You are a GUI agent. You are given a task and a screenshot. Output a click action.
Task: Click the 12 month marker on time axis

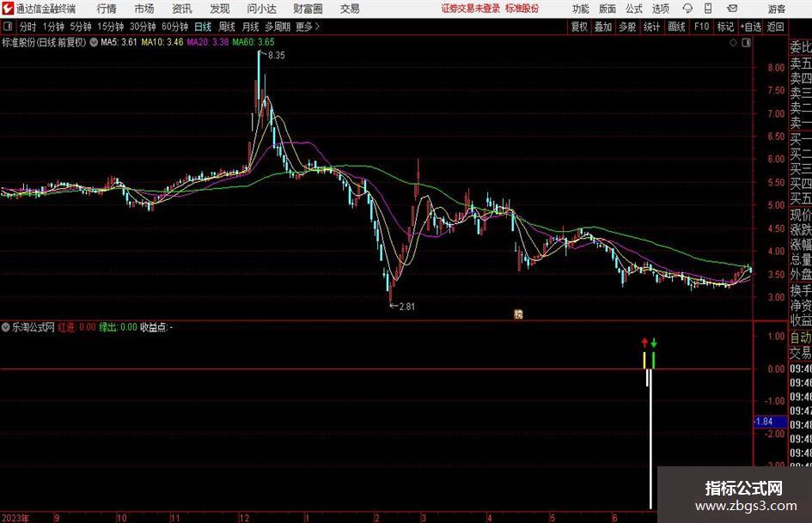tap(244, 517)
